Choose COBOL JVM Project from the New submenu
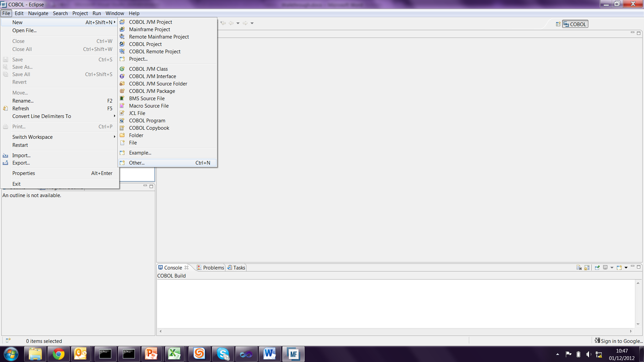This screenshot has height=362, width=644. pos(150,22)
